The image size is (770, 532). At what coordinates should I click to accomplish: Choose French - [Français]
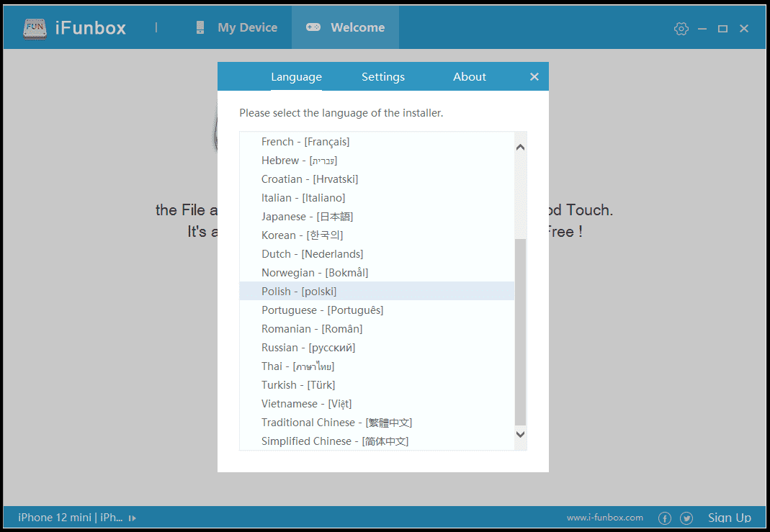click(x=377, y=142)
